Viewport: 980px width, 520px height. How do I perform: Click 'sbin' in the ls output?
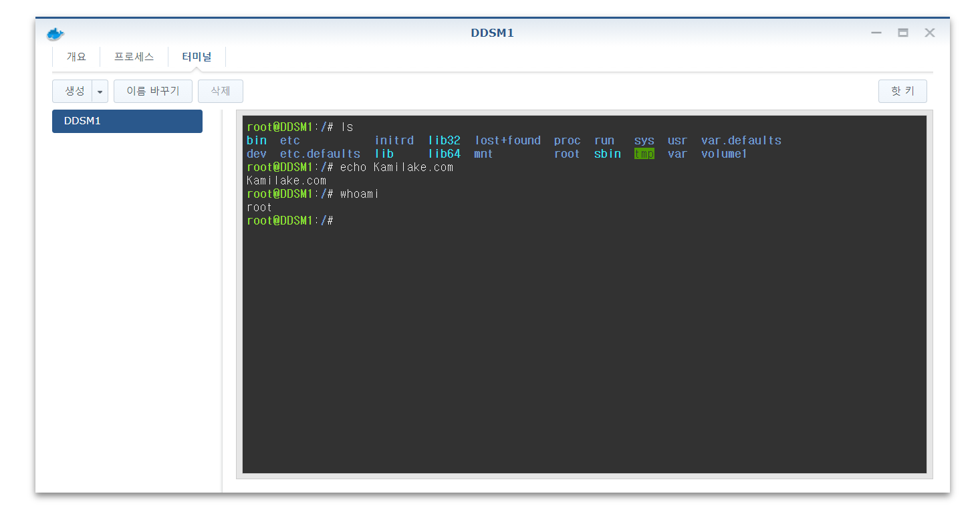pyautogui.click(x=608, y=154)
